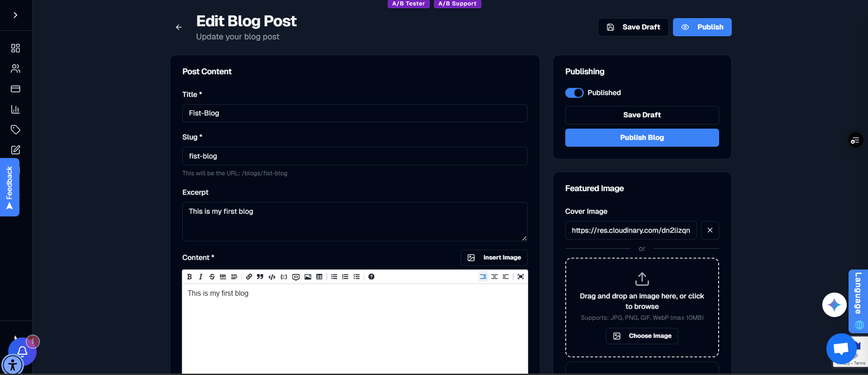Image resolution: width=868 pixels, height=375 pixels.
Task: Click the image drag and drop zone
Action: pos(642,308)
